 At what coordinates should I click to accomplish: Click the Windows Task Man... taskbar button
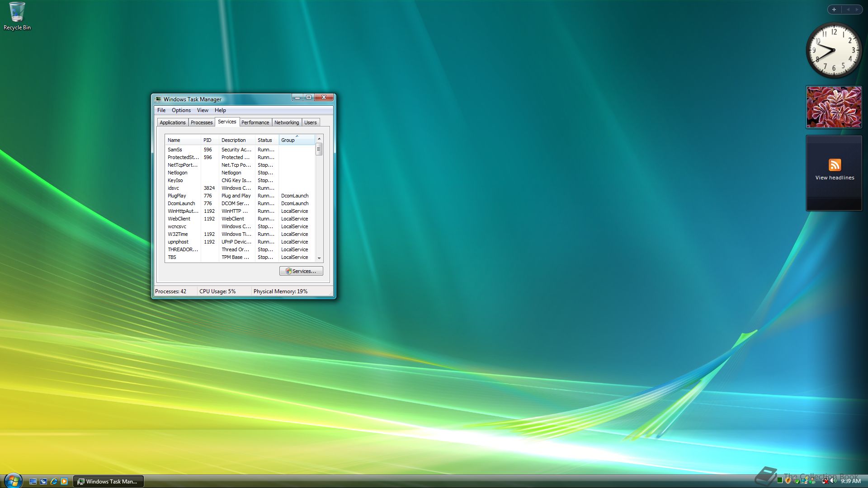tap(108, 481)
